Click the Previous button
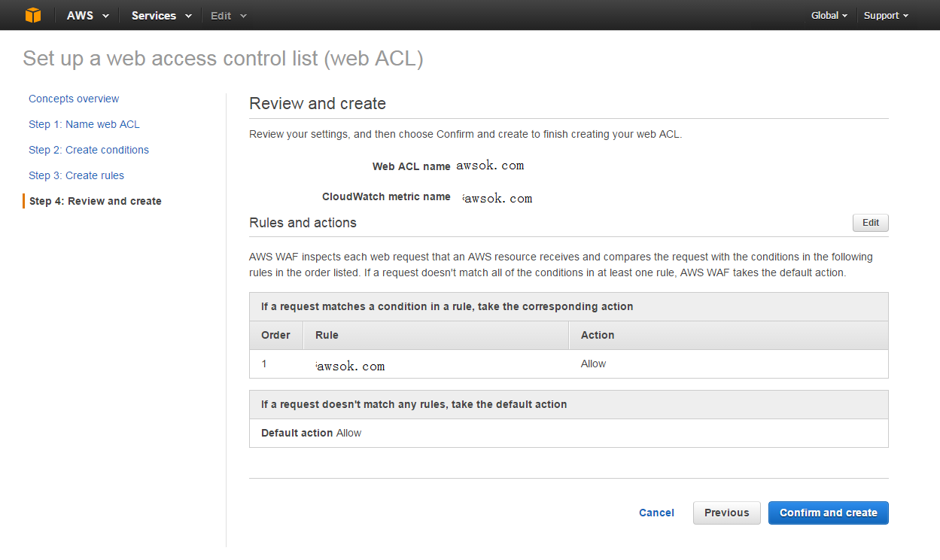940x560 pixels. [727, 513]
